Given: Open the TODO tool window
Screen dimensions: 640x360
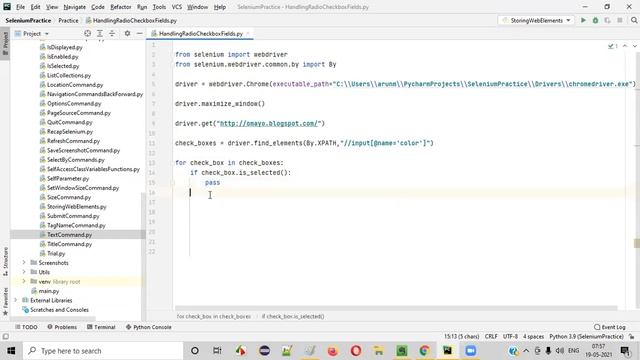Looking at the screenshot, I should tap(27, 327).
